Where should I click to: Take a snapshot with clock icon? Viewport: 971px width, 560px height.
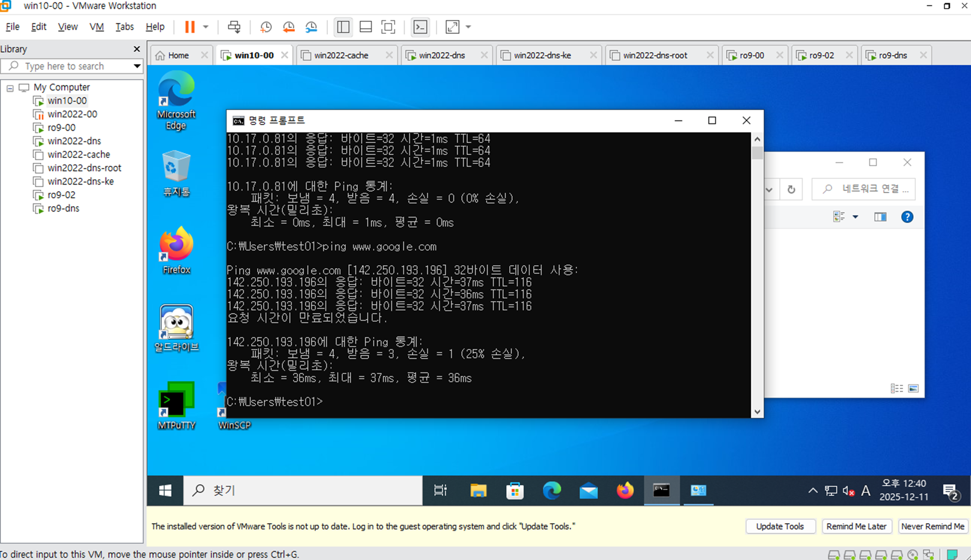point(266,27)
